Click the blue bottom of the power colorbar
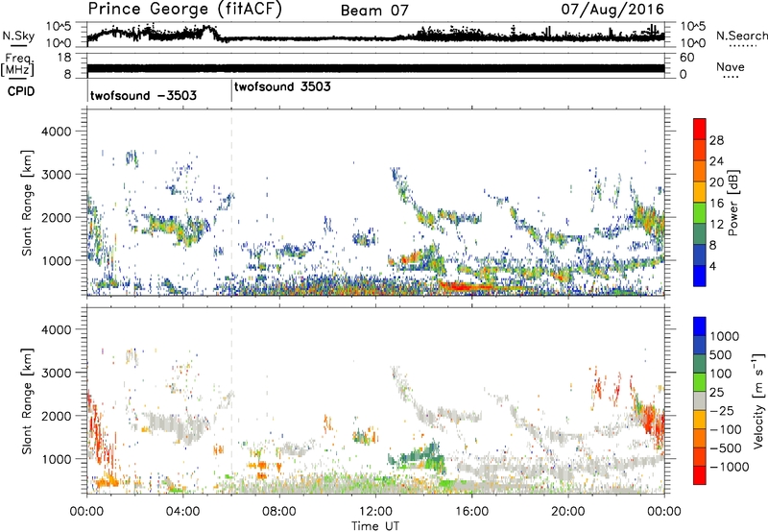 [700, 276]
